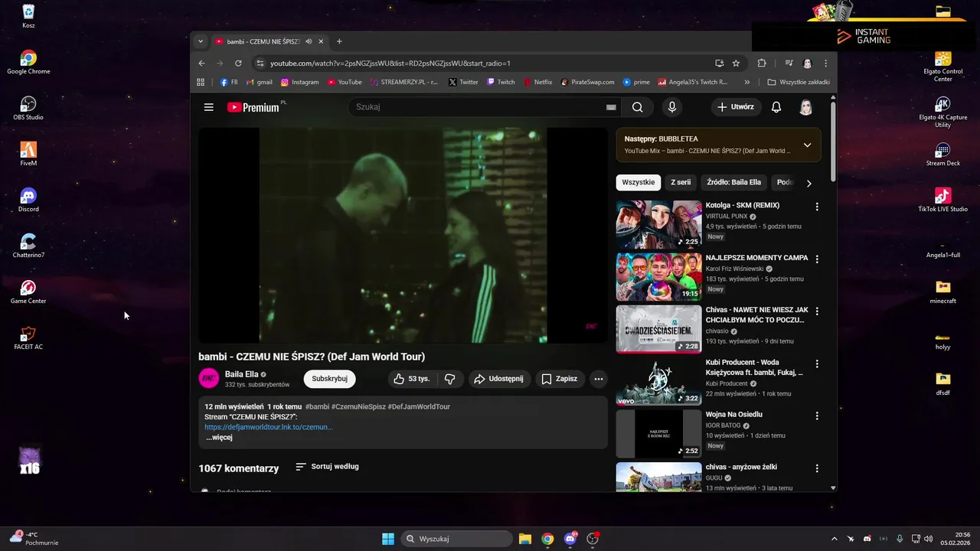Like the video with thumbs up

tap(411, 379)
